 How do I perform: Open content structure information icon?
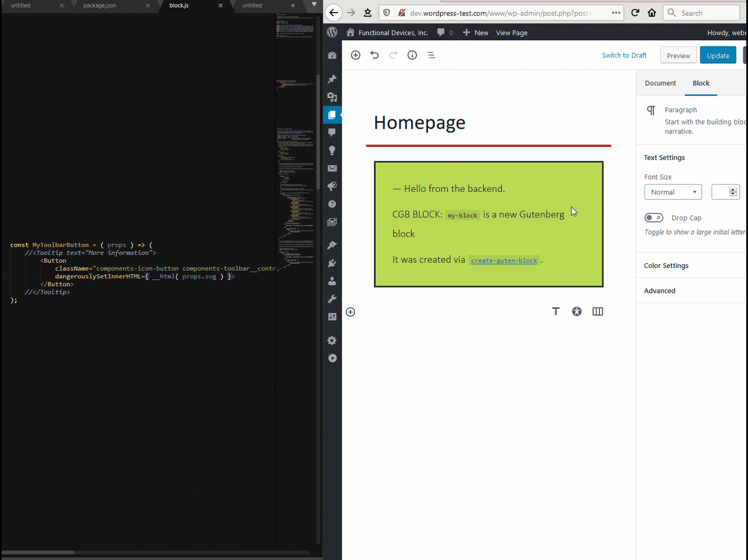412,55
